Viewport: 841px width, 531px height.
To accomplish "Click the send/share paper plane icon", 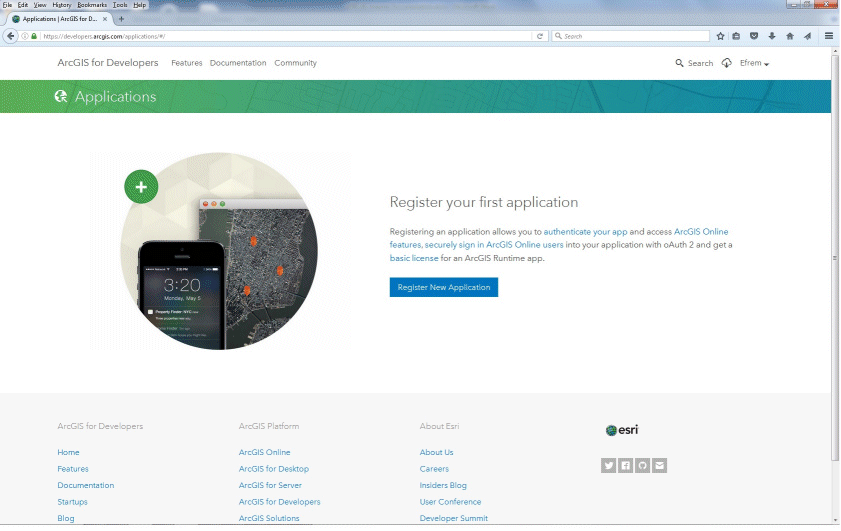I will click(x=807, y=36).
